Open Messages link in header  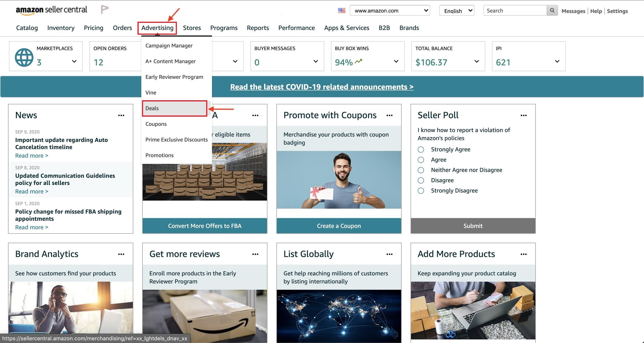[x=573, y=11]
